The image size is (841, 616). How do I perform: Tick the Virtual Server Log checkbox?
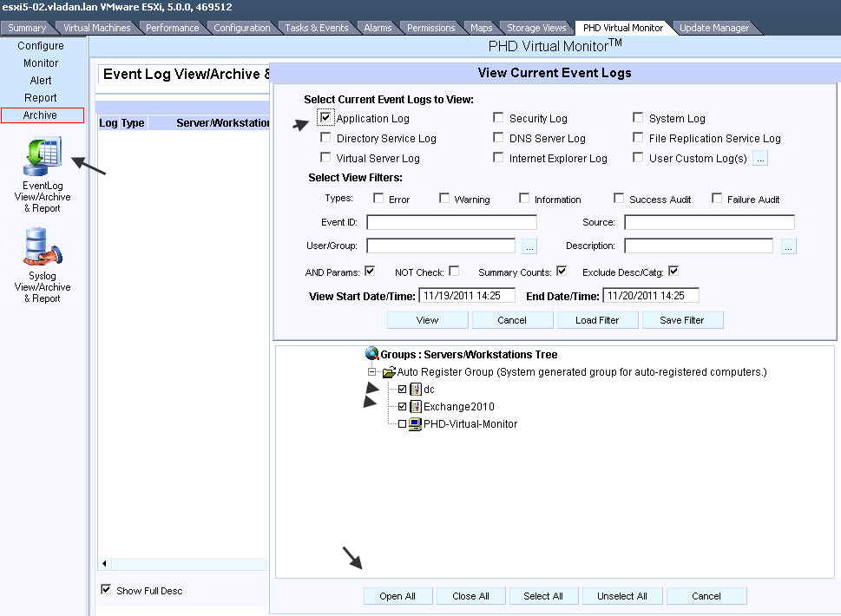tap(325, 157)
